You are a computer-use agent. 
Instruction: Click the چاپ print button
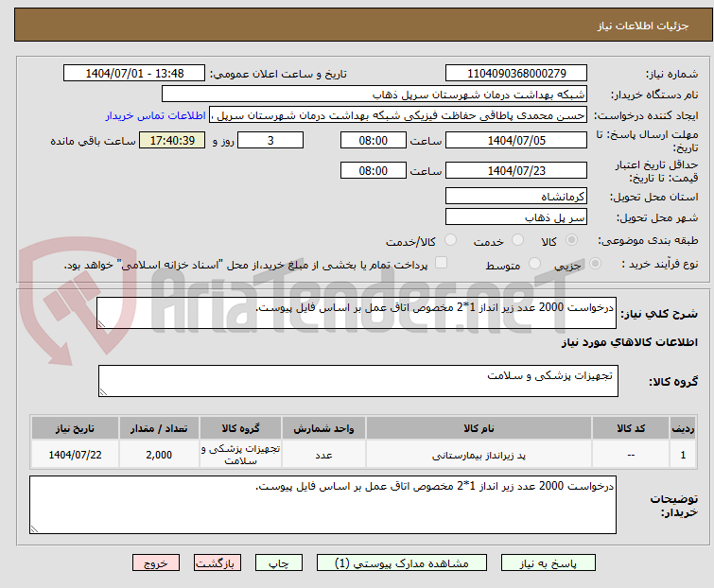(x=279, y=563)
